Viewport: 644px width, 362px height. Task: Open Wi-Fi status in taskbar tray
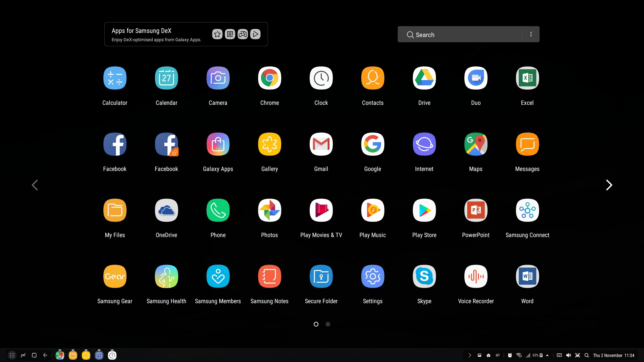[519, 355]
